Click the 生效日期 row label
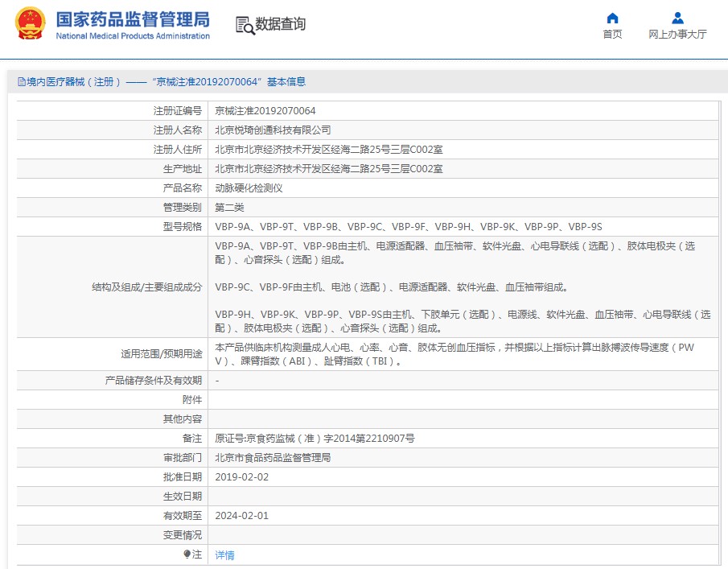Screen dimensions: 728x569 tap(183, 497)
